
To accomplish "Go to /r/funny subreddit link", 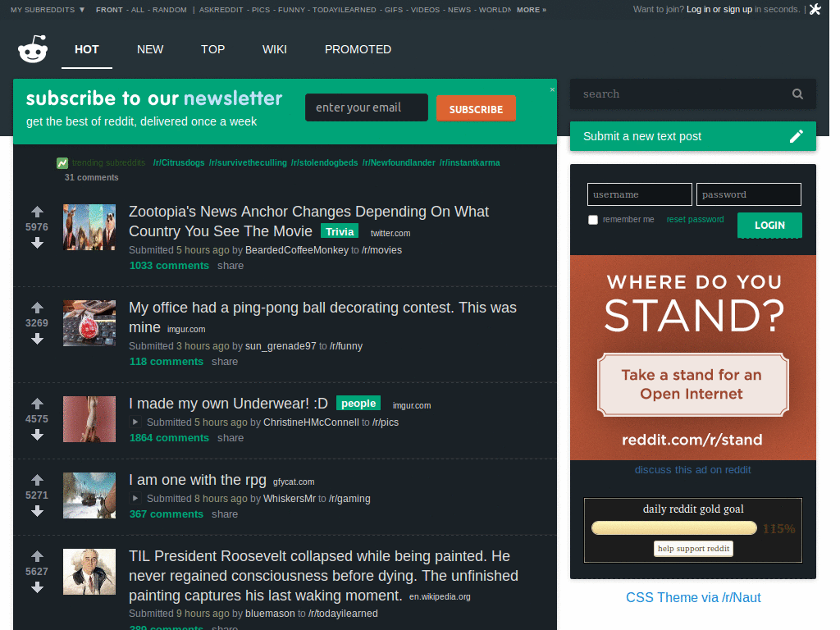I will tap(346, 346).
